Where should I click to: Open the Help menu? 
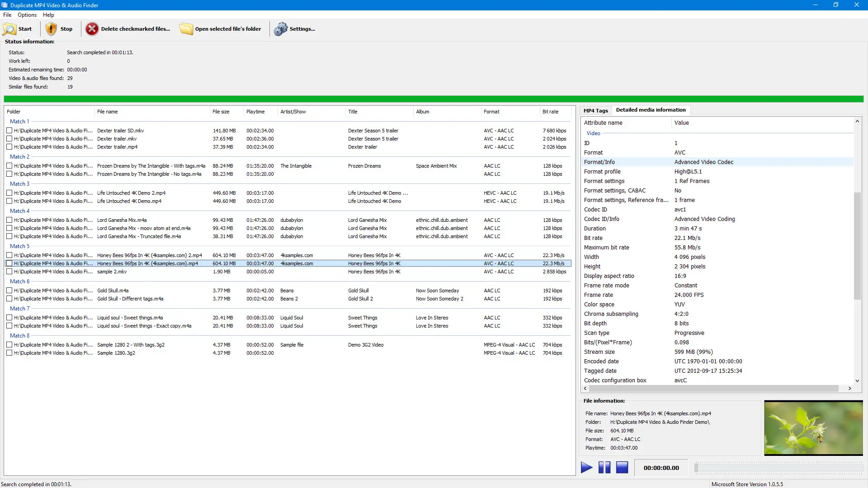pyautogui.click(x=48, y=14)
